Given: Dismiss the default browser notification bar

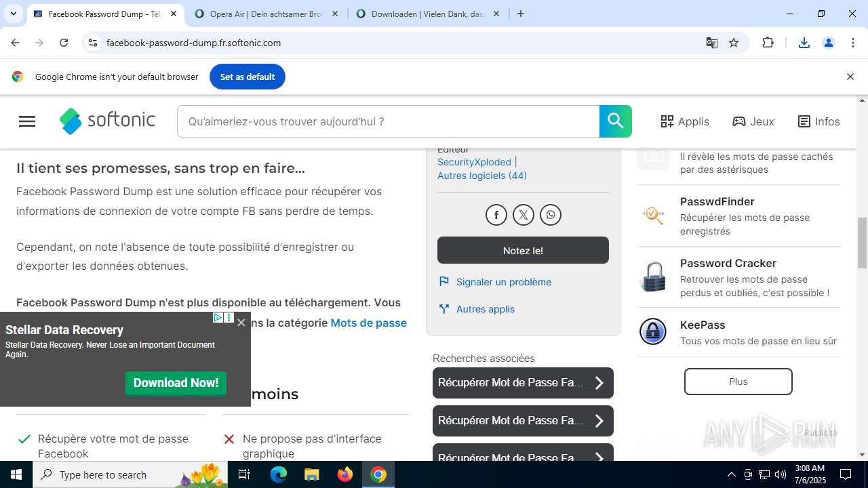Looking at the screenshot, I should (850, 77).
